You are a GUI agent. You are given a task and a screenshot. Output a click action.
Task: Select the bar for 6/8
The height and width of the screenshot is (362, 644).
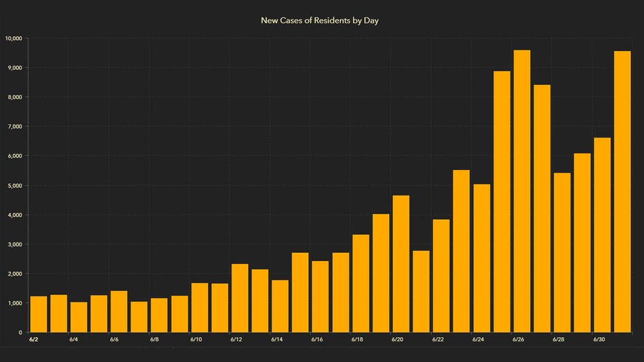pos(160,315)
